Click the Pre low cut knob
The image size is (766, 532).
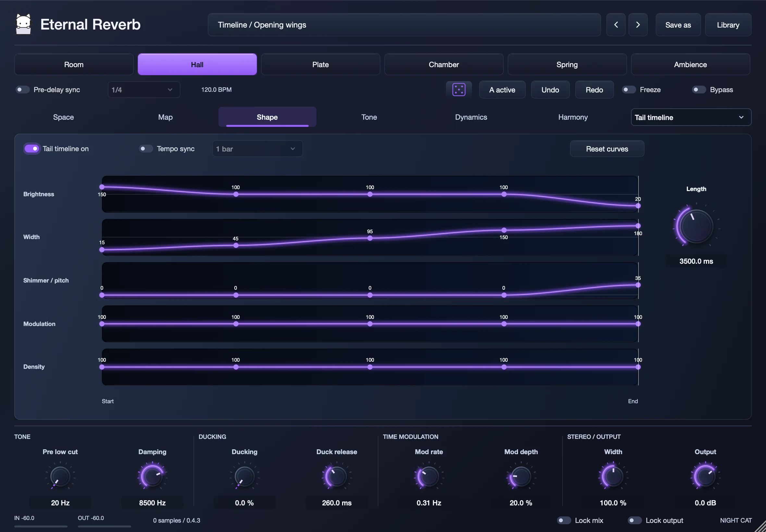click(60, 477)
